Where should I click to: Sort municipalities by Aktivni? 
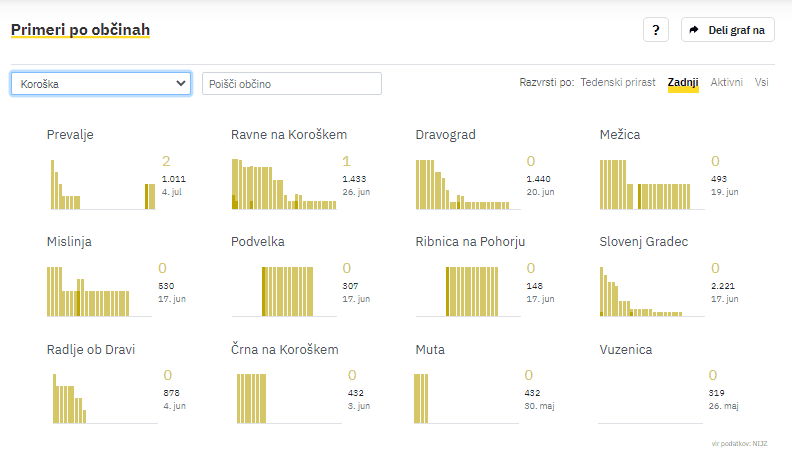[x=727, y=82]
